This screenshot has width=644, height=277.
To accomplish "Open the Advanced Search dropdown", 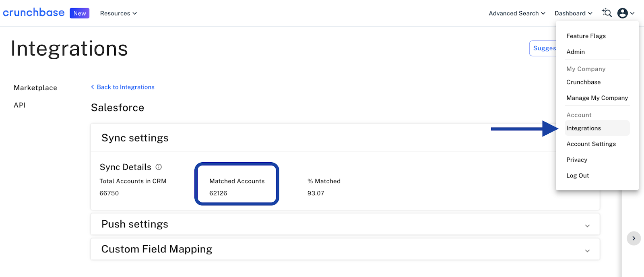I will click(x=517, y=13).
